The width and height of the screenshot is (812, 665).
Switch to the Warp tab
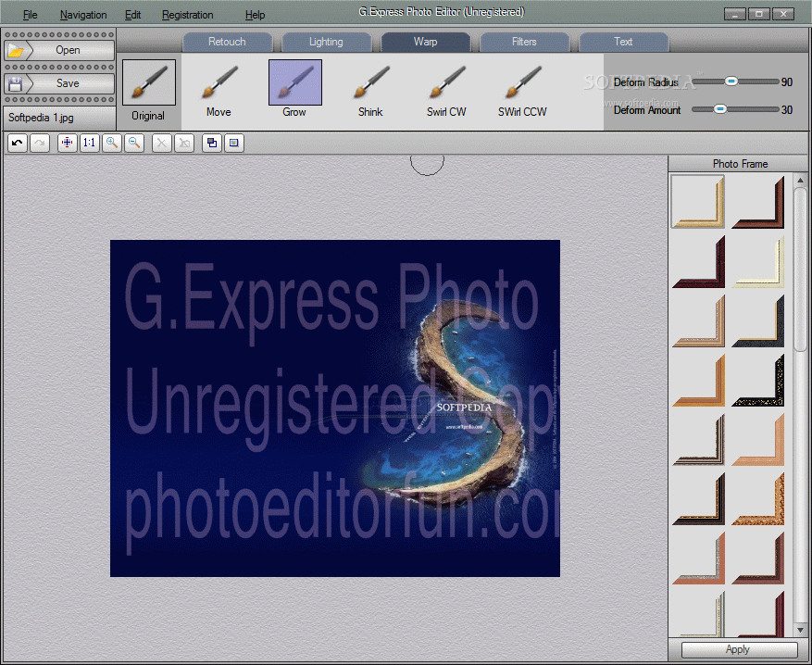click(425, 42)
